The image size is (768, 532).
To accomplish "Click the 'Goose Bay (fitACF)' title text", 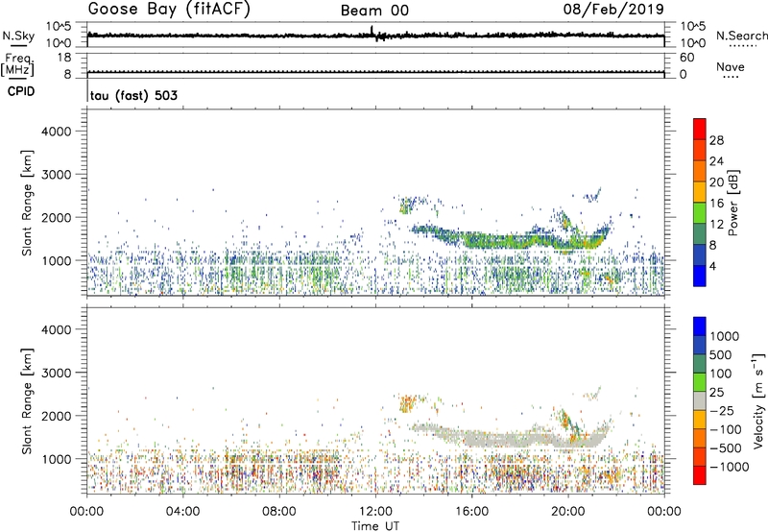I will point(169,9).
